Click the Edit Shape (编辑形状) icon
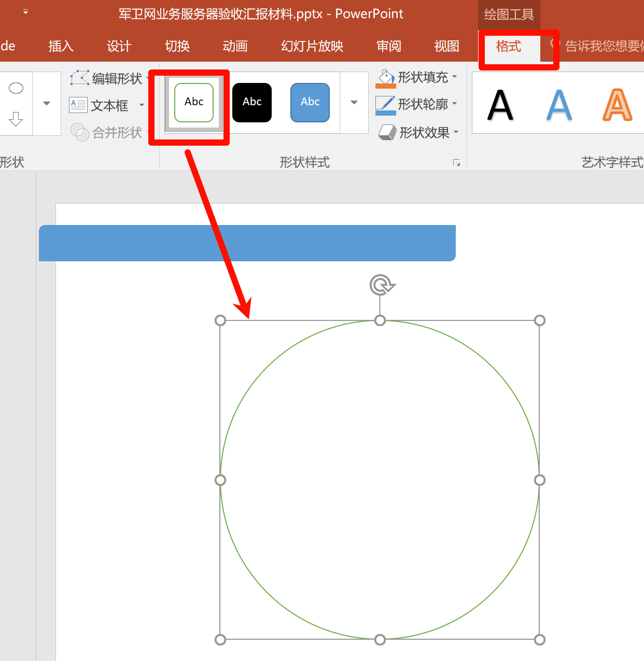The width and height of the screenshot is (644, 661). (80, 78)
